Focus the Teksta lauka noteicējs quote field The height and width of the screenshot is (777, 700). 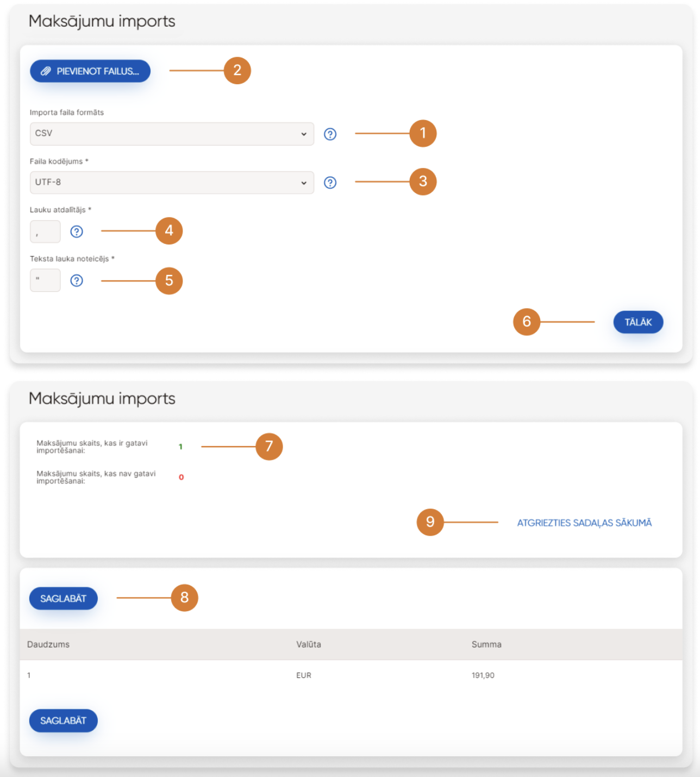[45, 280]
